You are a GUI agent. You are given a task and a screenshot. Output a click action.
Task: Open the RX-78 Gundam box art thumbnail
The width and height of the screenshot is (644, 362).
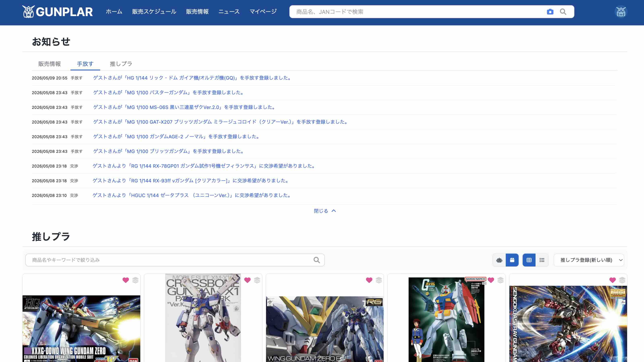point(447,320)
